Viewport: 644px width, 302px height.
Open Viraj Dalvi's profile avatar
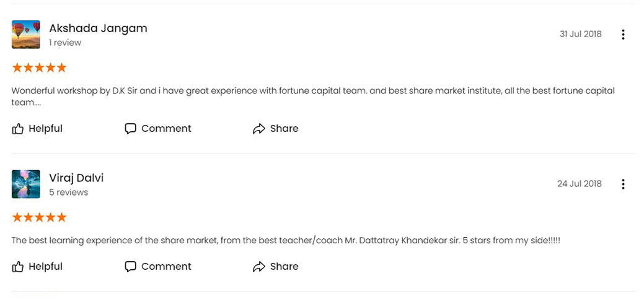pyautogui.click(x=26, y=184)
